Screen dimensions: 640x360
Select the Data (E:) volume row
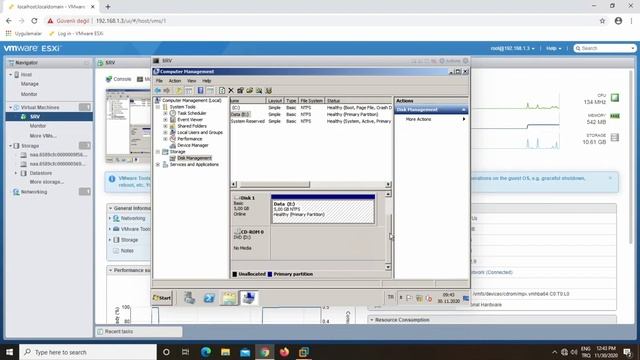coord(311,115)
